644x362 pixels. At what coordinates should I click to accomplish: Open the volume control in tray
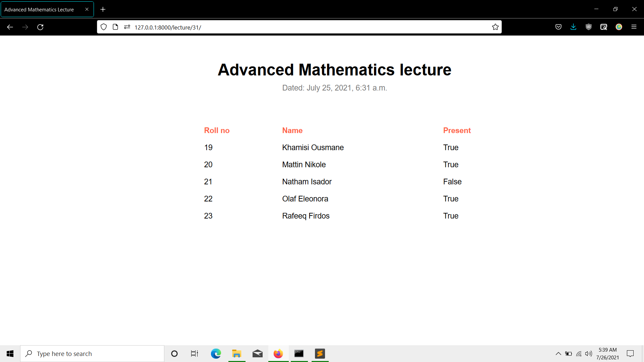click(589, 354)
